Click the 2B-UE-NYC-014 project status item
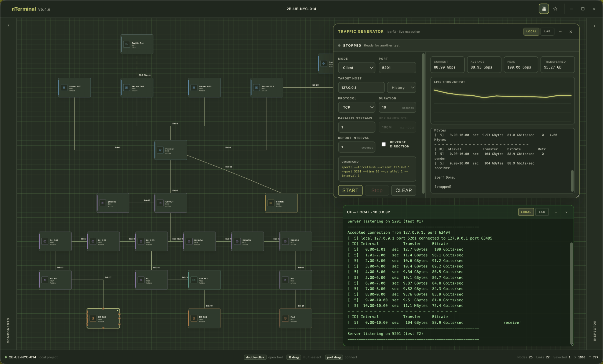The image size is (603, 364). click(x=31, y=357)
